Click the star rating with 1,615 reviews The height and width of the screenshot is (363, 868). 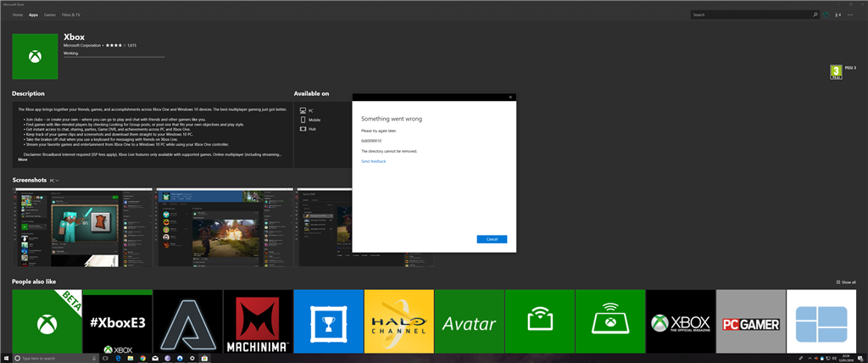pyautogui.click(x=121, y=45)
